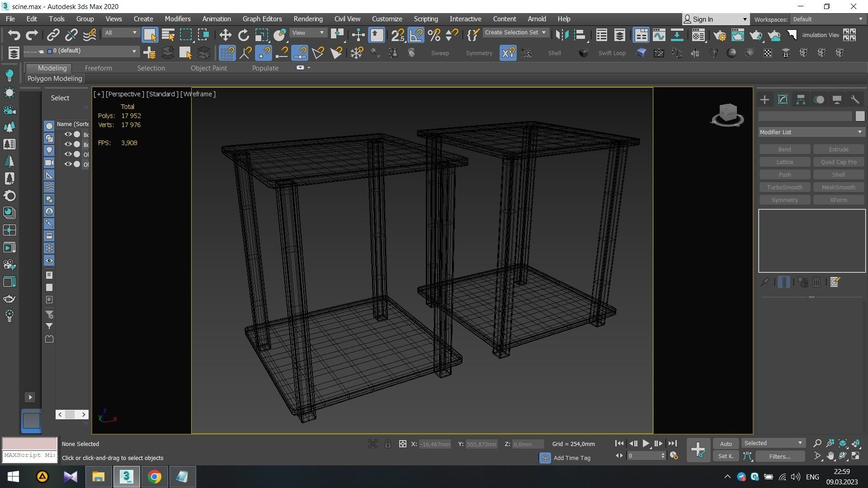
Task: Open the Mirror tool
Action: [x=562, y=35]
